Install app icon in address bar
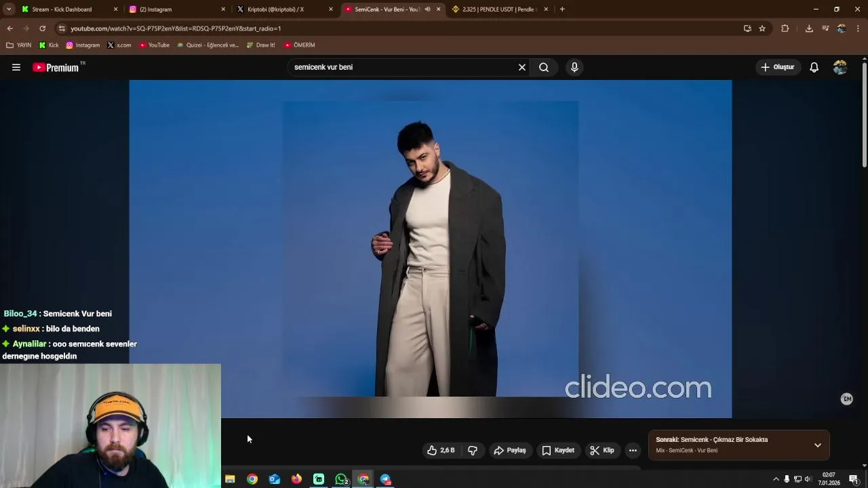The width and height of the screenshot is (868, 488). pyautogui.click(x=747, y=28)
